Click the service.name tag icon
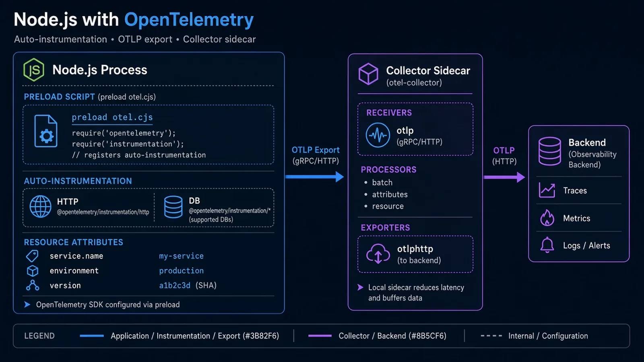Screen dimensions: 644x362 pos(32,256)
